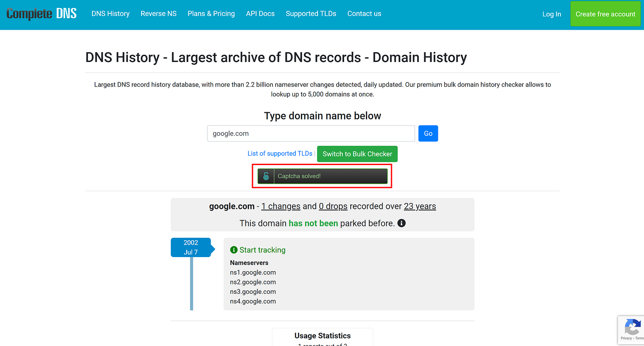
Task: Click the Complete DNS logo
Action: coord(42,14)
